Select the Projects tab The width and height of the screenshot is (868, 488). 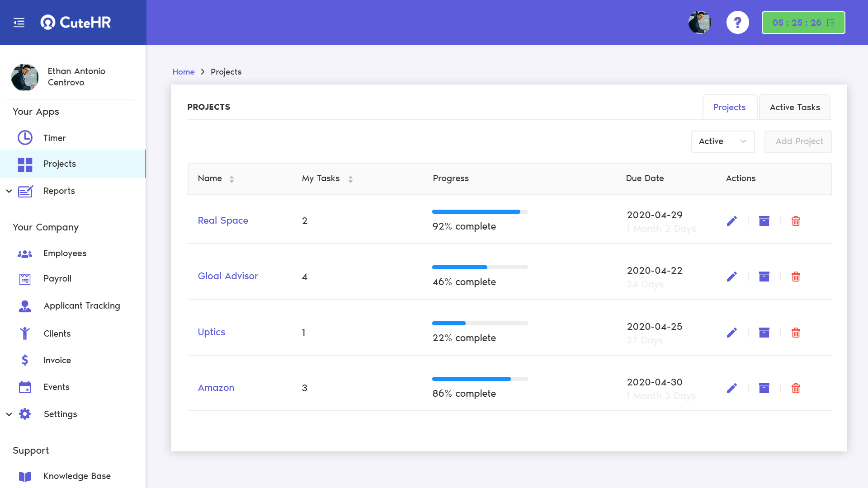[730, 107]
